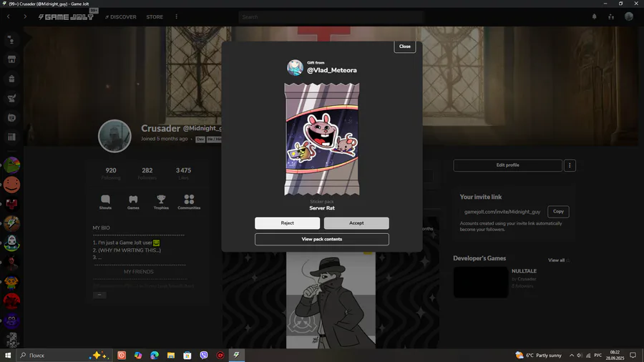The image size is (644, 362).
Task: Open the volume control in system tray
Action: pyautogui.click(x=579, y=355)
